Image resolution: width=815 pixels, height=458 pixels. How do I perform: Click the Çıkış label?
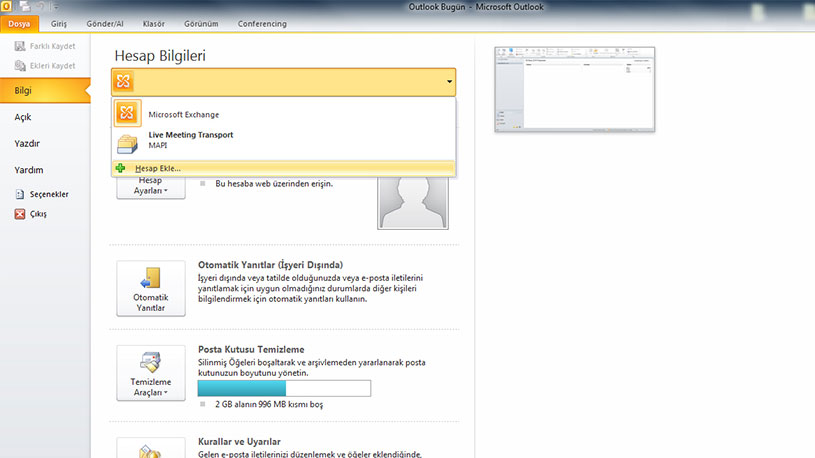tap(38, 214)
